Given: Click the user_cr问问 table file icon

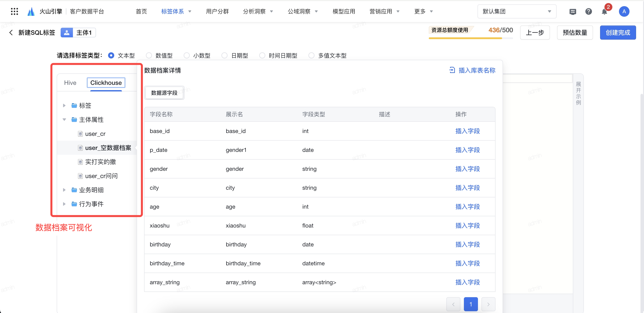Looking at the screenshot, I should coord(80,176).
